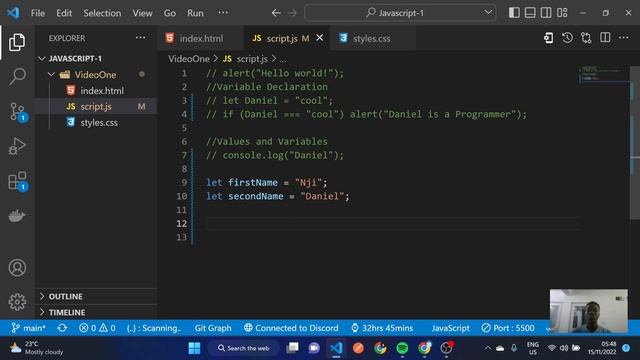The width and height of the screenshot is (640, 360).
Task: Open the Docker view
Action: coord(17,215)
